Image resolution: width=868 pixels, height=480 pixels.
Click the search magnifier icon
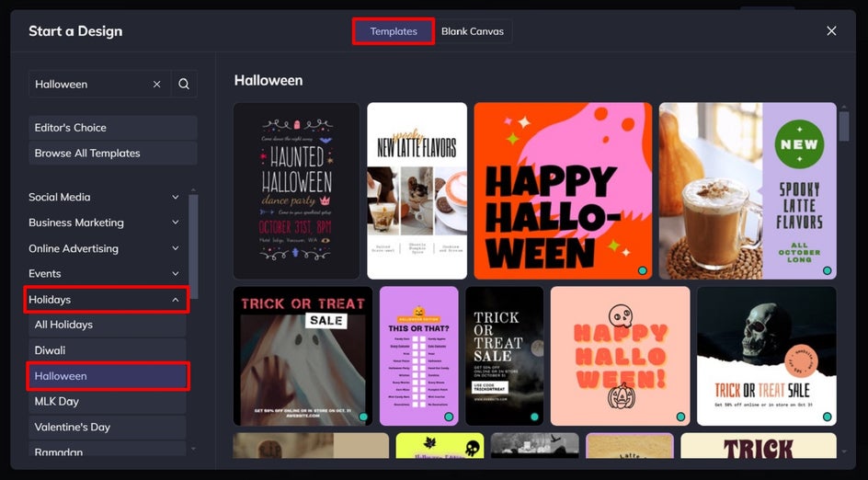coord(184,85)
